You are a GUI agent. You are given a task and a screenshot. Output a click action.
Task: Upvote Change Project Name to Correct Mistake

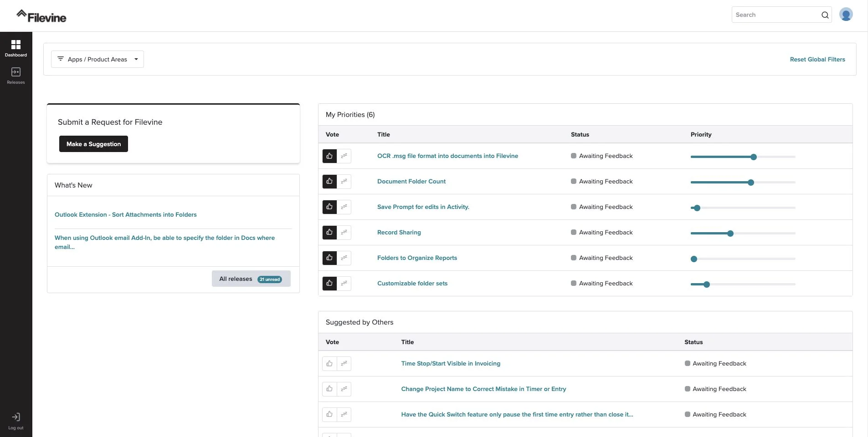click(x=329, y=389)
